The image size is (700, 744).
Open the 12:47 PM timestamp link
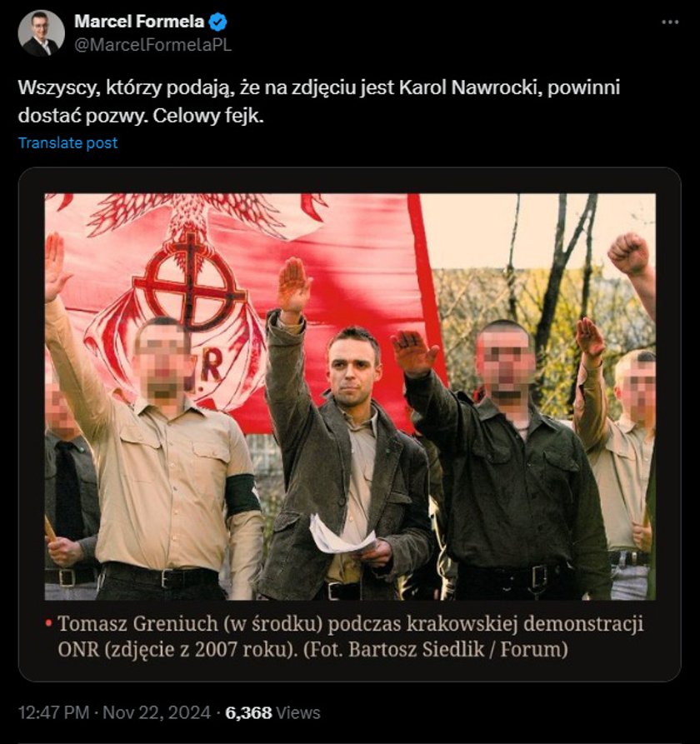(53, 712)
